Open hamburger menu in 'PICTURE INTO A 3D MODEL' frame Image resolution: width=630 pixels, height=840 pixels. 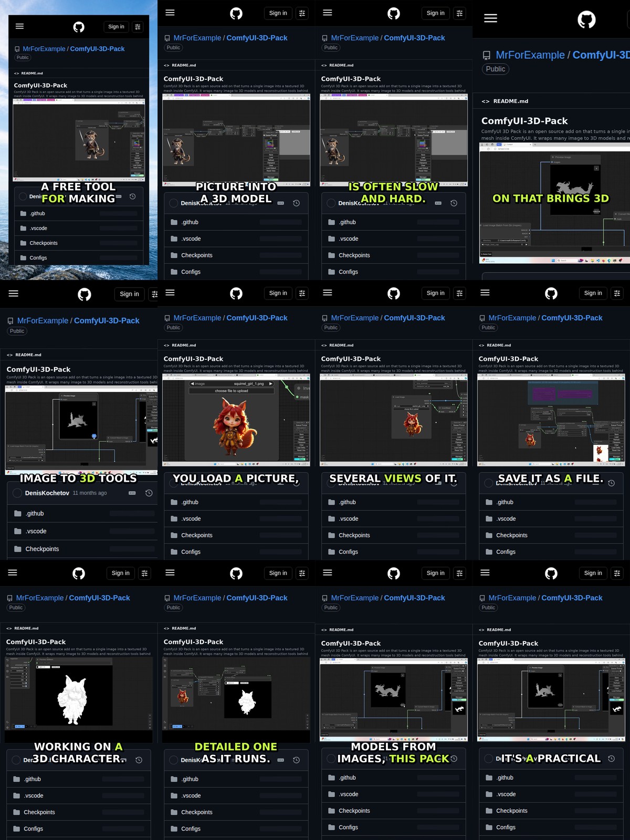(x=170, y=13)
